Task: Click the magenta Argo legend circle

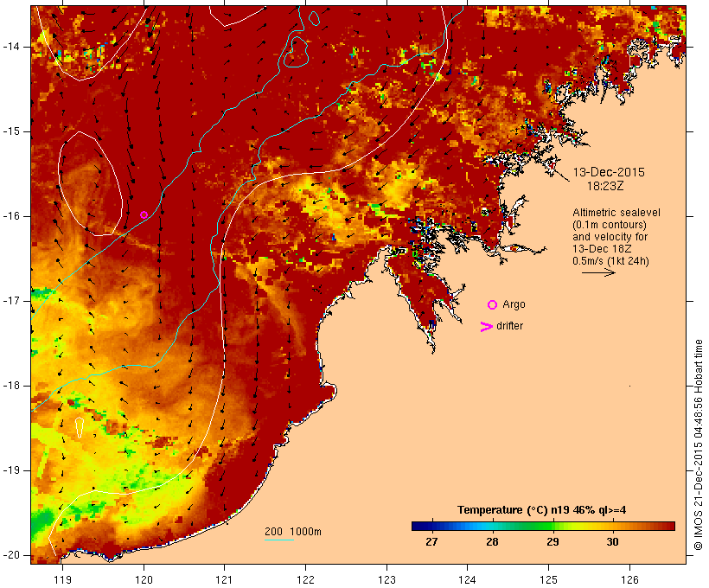Action: (493, 305)
